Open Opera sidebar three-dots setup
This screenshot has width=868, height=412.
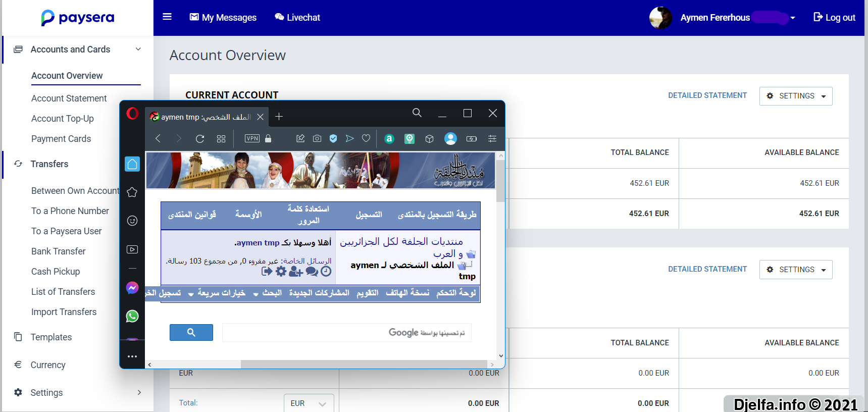(x=132, y=356)
